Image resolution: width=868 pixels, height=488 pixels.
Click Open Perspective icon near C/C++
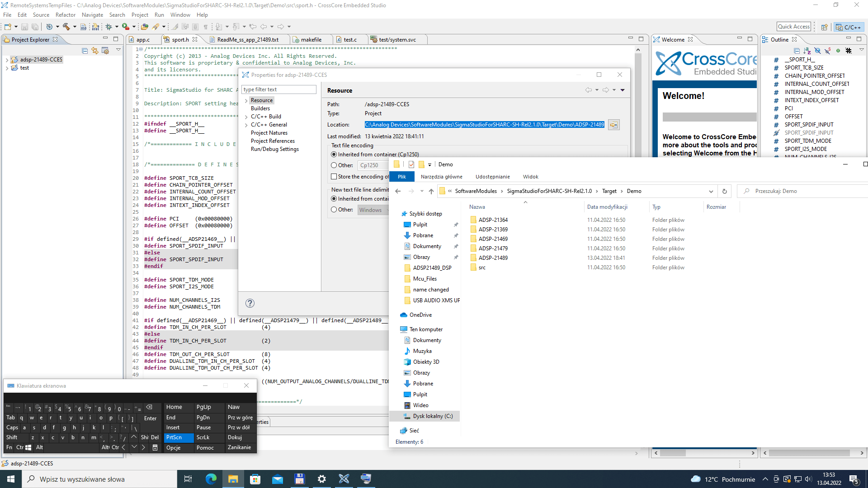pyautogui.click(x=824, y=27)
